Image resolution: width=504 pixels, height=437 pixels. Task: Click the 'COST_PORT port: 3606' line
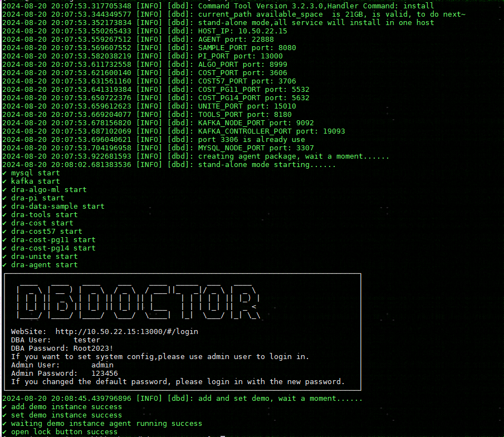[x=242, y=73]
